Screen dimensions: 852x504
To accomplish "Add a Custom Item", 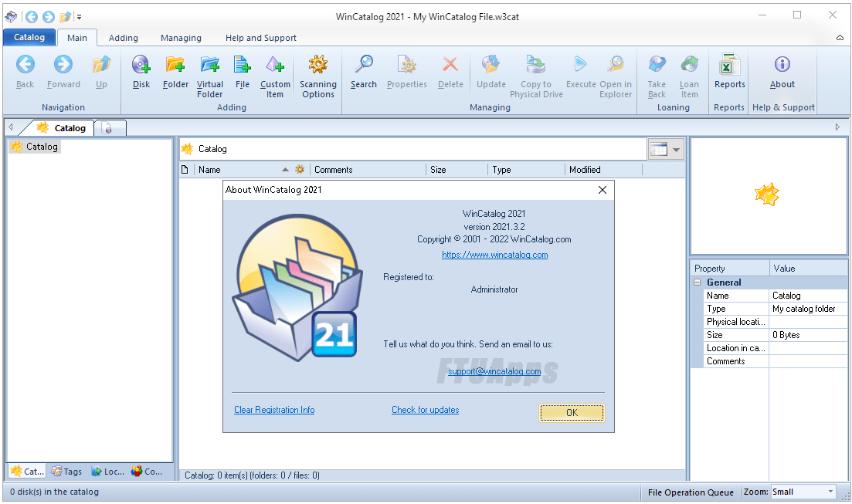I will 275,76.
